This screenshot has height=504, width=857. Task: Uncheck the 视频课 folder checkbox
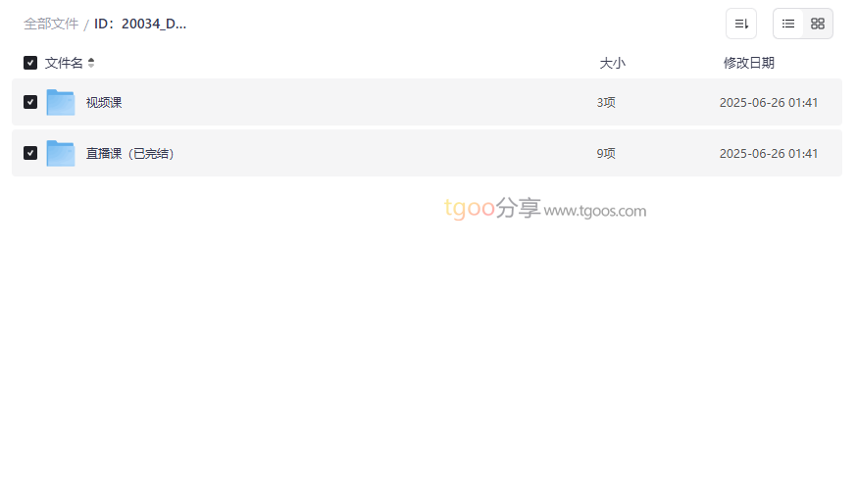(30, 102)
